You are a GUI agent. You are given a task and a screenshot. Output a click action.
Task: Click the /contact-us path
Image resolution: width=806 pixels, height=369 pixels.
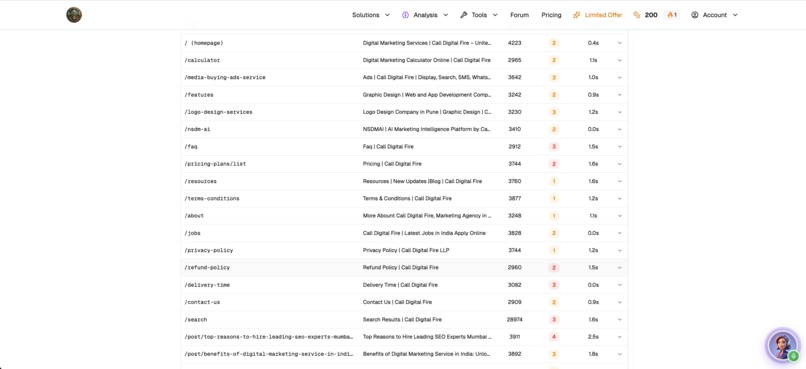pos(202,302)
